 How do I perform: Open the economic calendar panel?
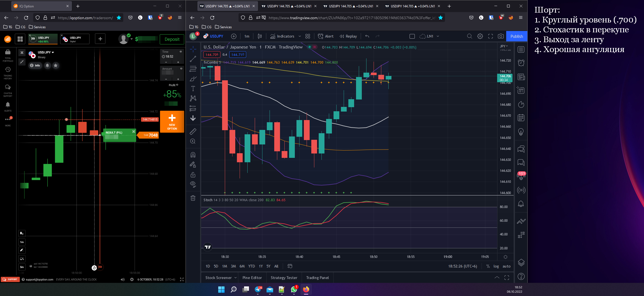pos(521,118)
